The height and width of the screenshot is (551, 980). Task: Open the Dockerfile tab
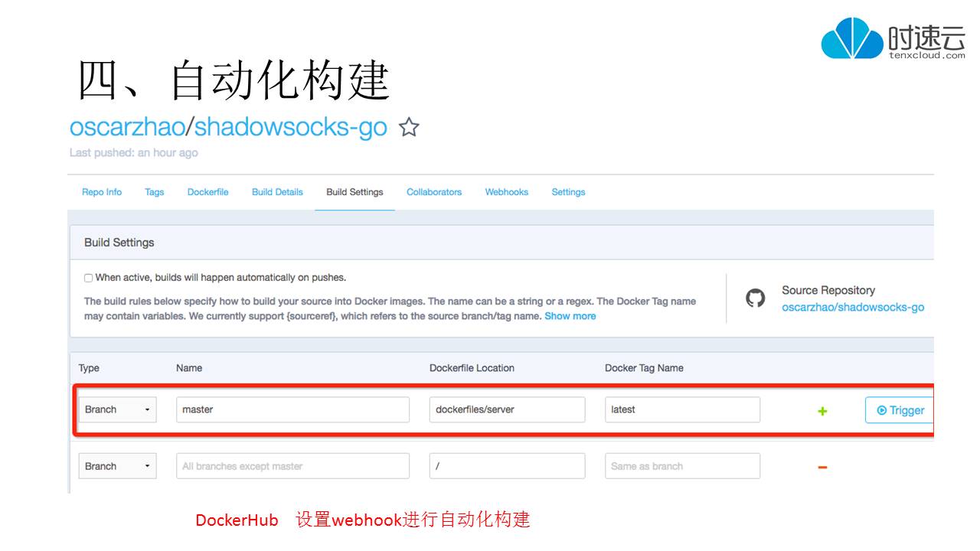pos(208,192)
